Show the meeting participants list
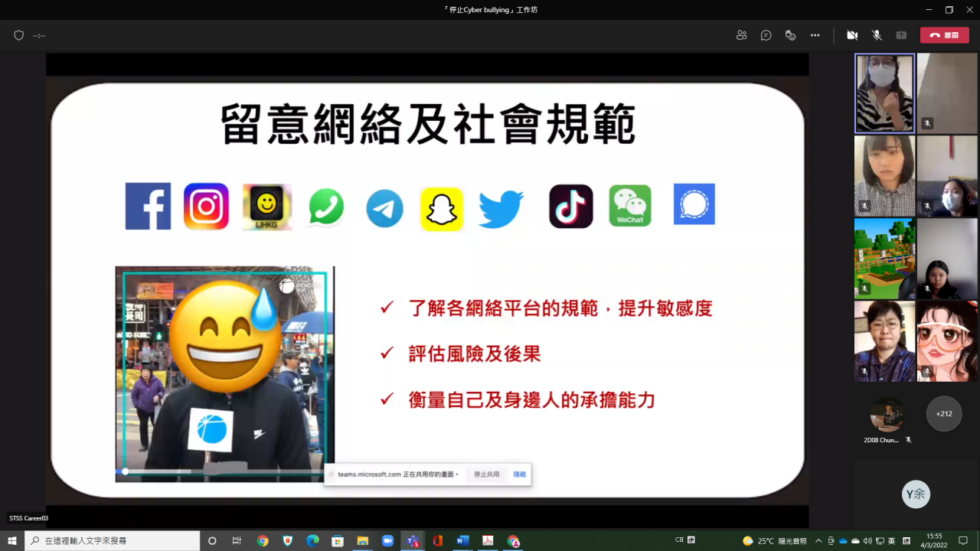Viewport: 980px width, 551px height. [x=741, y=35]
